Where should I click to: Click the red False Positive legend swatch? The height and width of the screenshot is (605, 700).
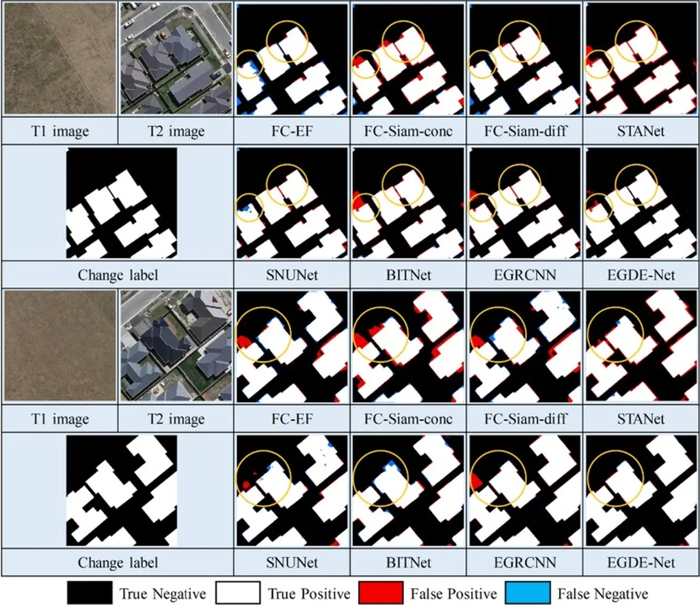tap(381, 593)
